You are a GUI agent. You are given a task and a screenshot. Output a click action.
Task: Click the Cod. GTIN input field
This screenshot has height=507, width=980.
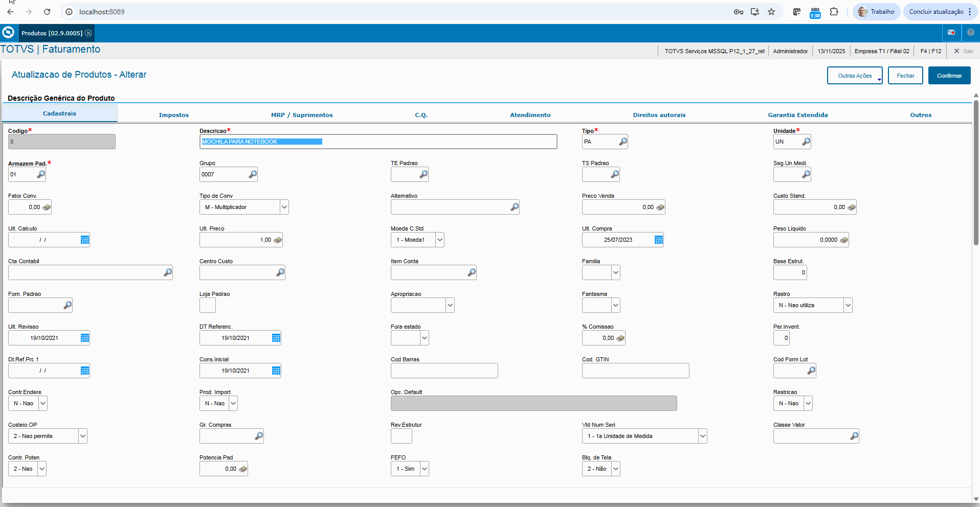click(635, 371)
